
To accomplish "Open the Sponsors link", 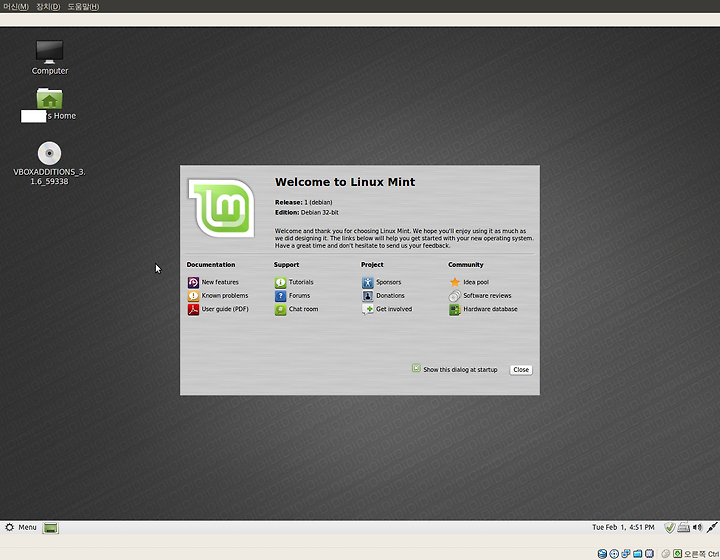I will (388, 282).
